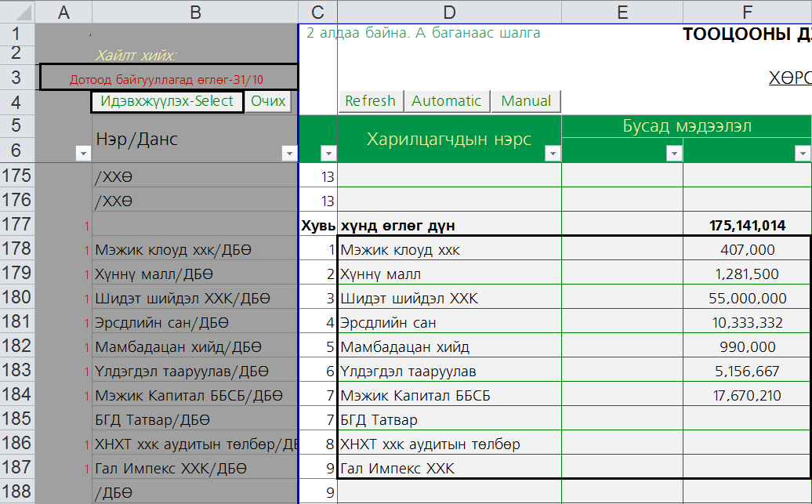This screenshot has height=504, width=812.
Task: Select cell Хүннү малл in column D
Action: click(450, 274)
